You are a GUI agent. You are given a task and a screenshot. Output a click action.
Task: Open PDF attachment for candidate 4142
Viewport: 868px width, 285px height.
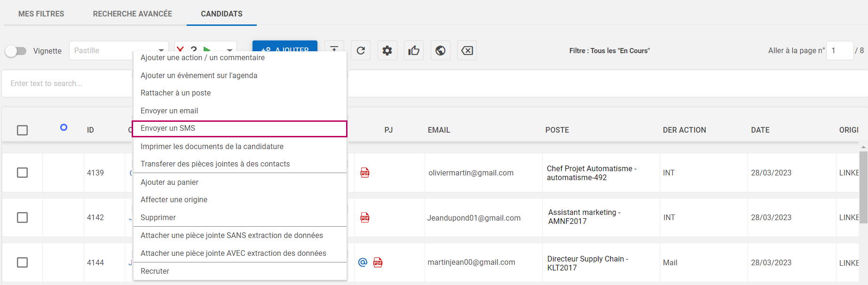(365, 217)
